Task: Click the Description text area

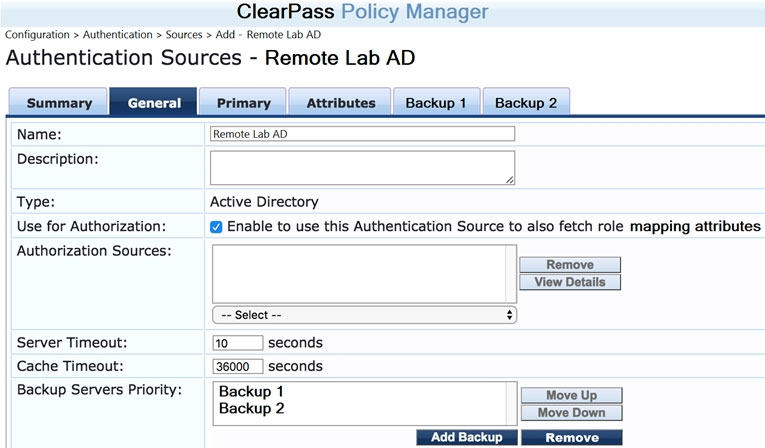Action: pos(363,167)
